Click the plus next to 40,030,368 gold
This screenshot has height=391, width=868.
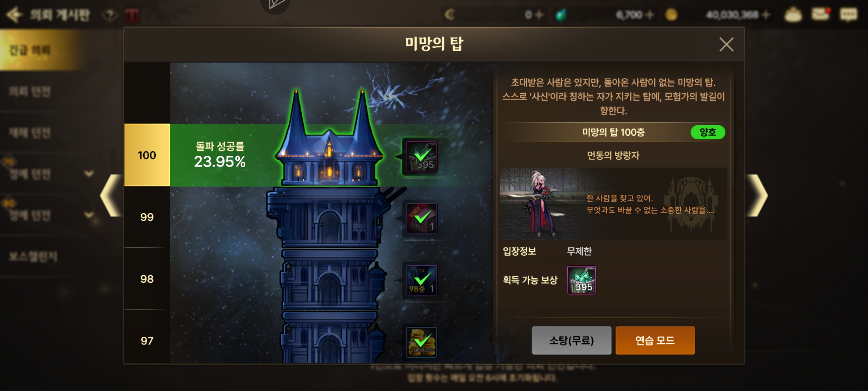coord(766,14)
